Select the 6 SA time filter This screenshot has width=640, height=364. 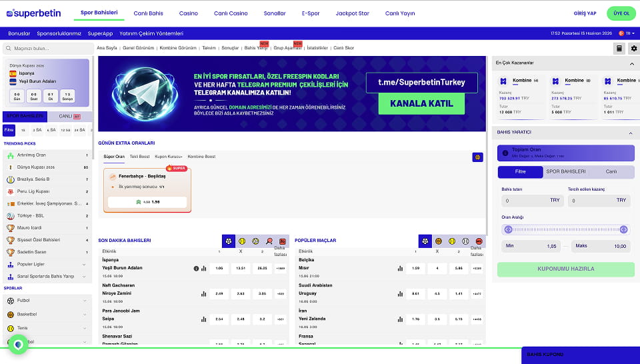(x=51, y=130)
